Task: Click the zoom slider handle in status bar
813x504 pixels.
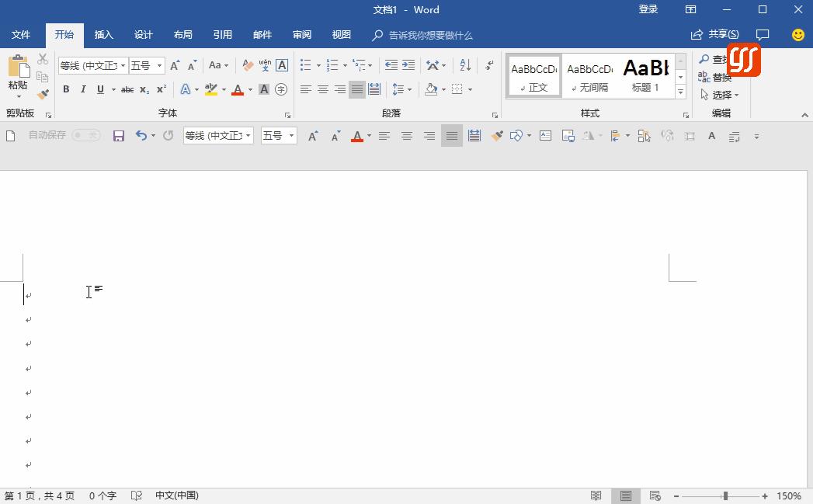Action: point(725,495)
